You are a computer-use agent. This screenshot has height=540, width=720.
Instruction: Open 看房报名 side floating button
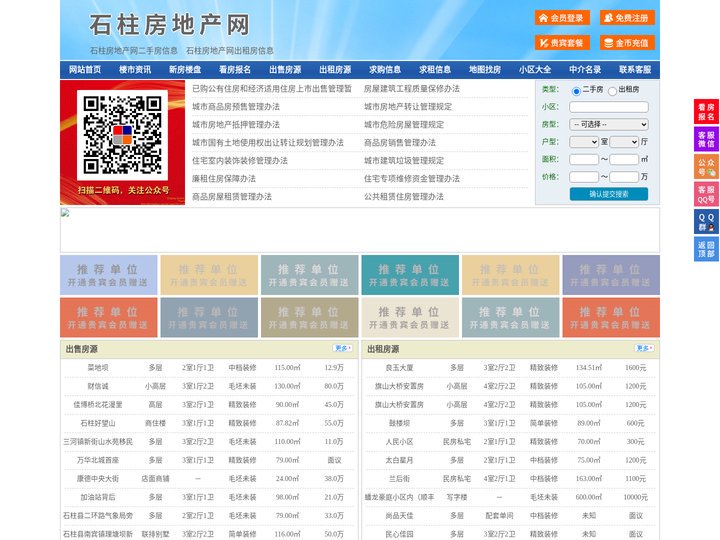(706, 112)
